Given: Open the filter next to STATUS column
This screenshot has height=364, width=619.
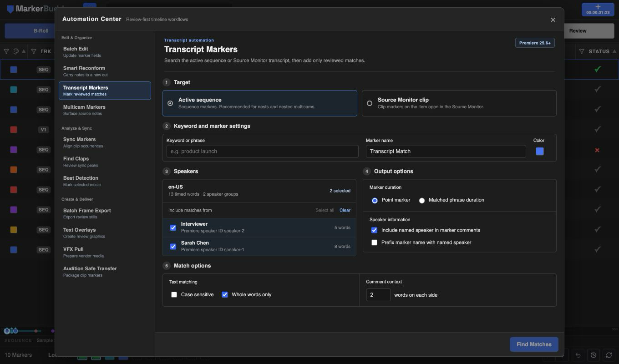Looking at the screenshot, I should pyautogui.click(x=582, y=51).
